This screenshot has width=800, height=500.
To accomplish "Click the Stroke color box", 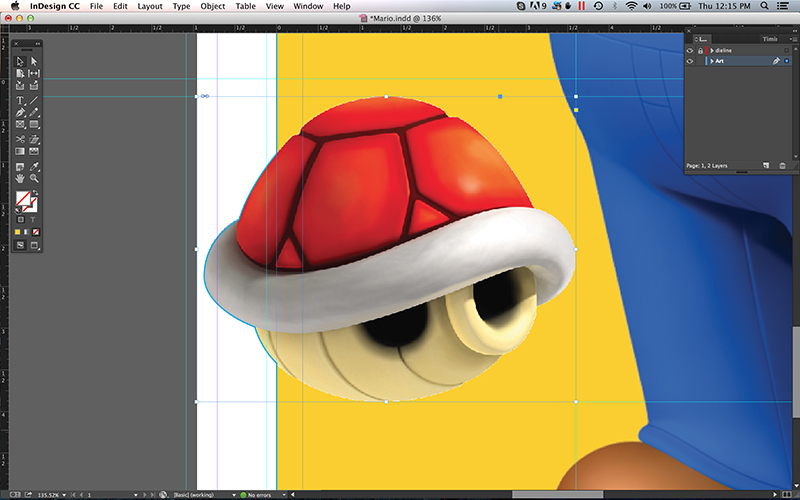I will (x=32, y=206).
